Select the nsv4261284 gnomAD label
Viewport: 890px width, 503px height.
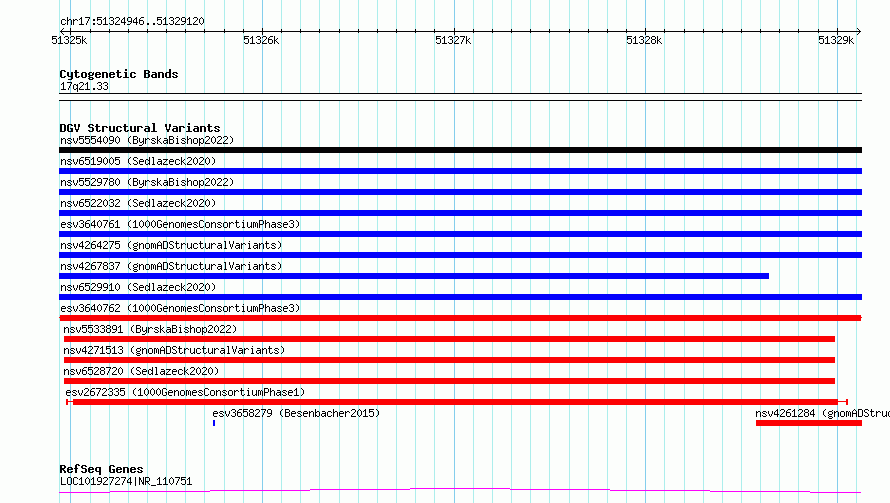tap(822, 413)
